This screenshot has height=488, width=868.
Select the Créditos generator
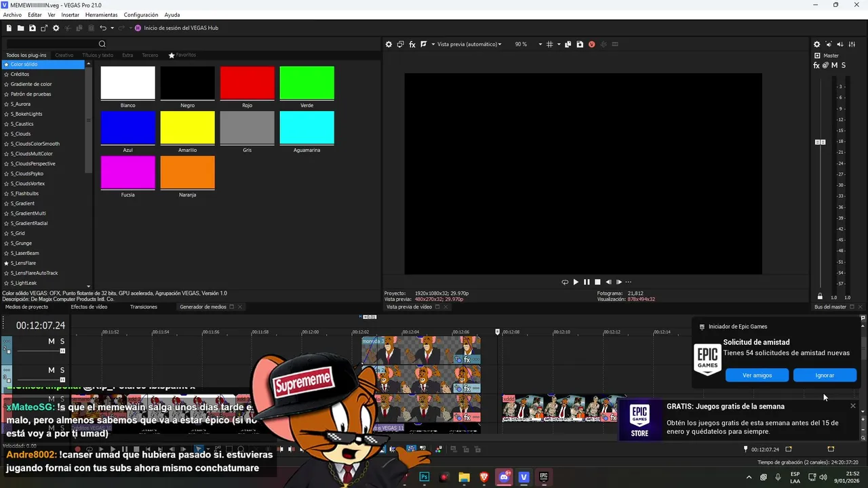(20, 74)
